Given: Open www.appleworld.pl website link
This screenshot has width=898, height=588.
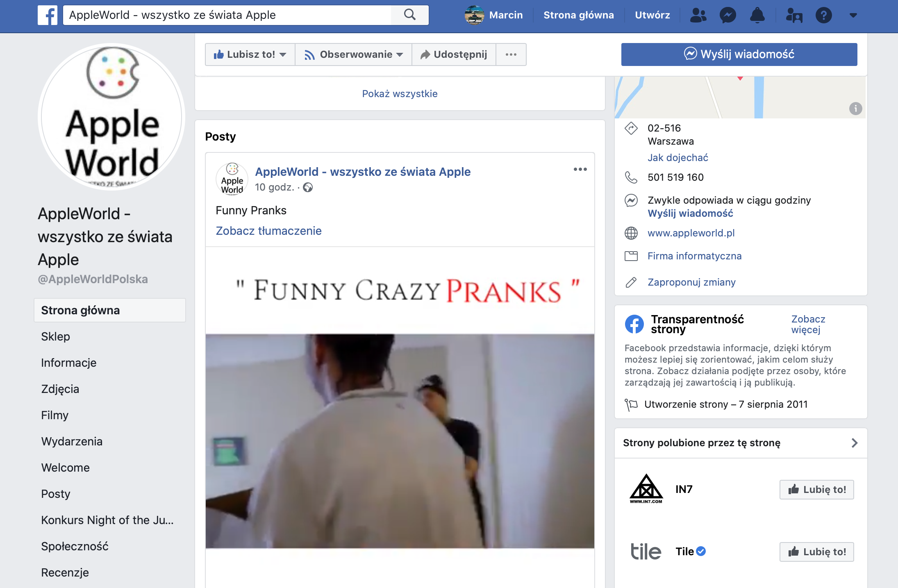Looking at the screenshot, I should pos(691,233).
